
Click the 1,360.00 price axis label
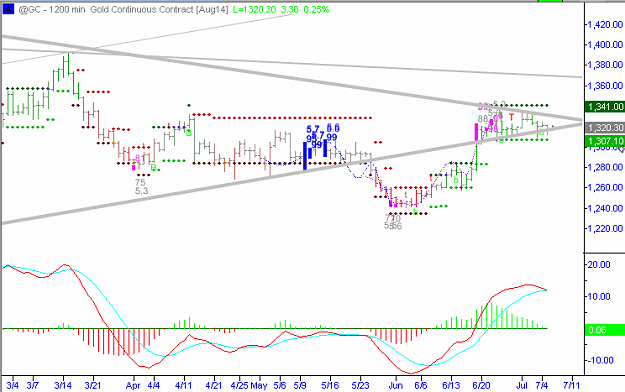[605, 86]
